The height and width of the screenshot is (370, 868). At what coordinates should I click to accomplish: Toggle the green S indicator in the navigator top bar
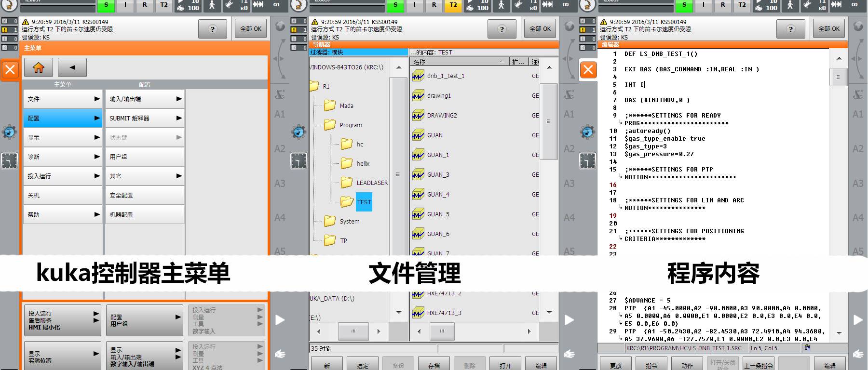coord(395,5)
